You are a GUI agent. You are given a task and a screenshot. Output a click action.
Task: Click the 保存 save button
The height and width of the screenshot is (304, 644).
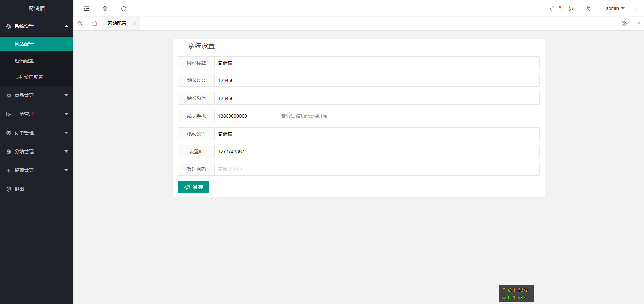click(x=193, y=187)
